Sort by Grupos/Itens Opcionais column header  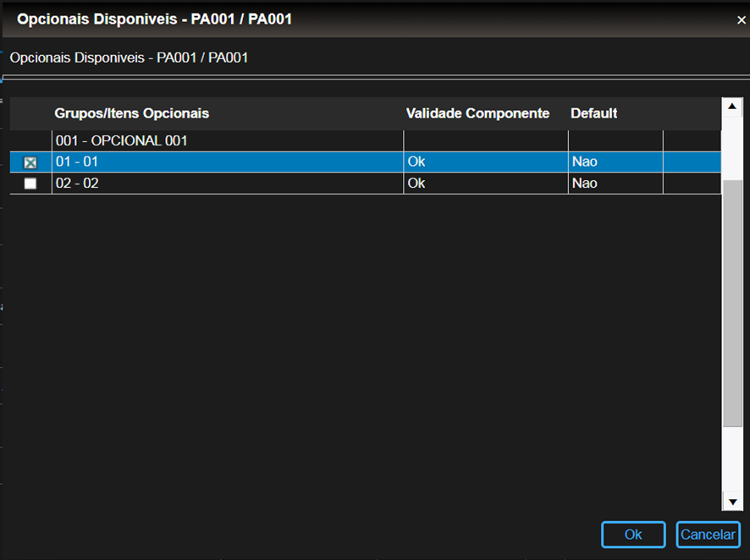point(132,113)
